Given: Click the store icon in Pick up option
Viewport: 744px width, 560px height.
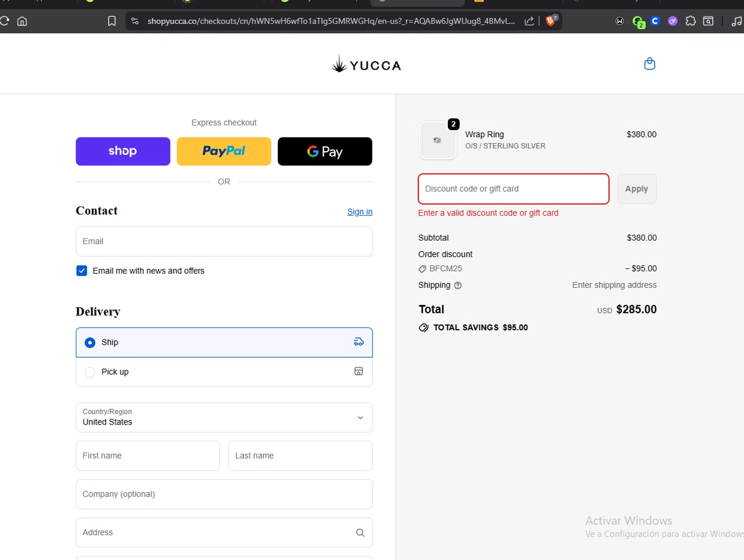Looking at the screenshot, I should pos(359,371).
